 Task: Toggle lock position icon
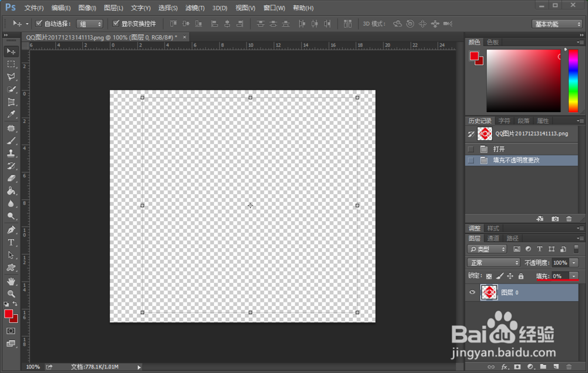pyautogui.click(x=510, y=276)
